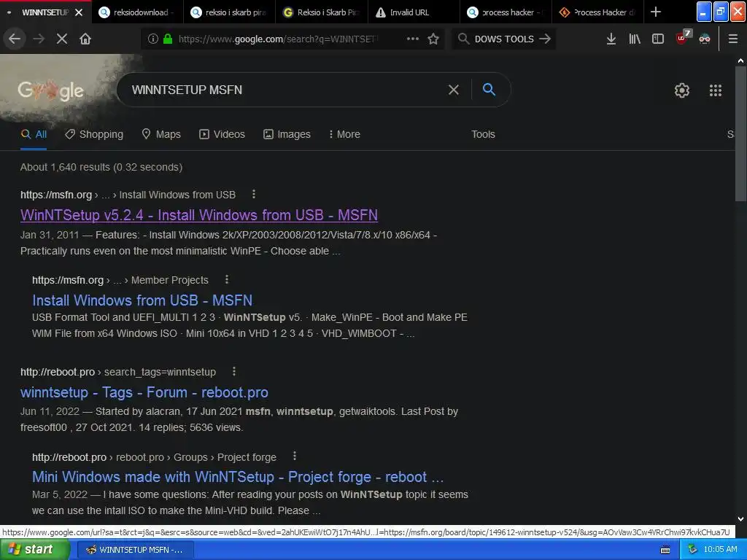The width and height of the screenshot is (747, 560).
Task: Click the scrollbar down arrow
Action: (740, 519)
